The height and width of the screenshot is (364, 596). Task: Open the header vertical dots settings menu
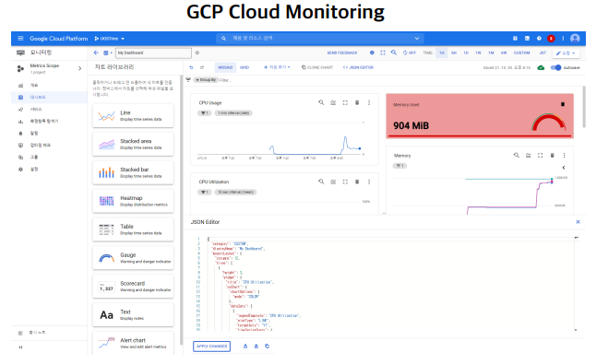pos(563,39)
